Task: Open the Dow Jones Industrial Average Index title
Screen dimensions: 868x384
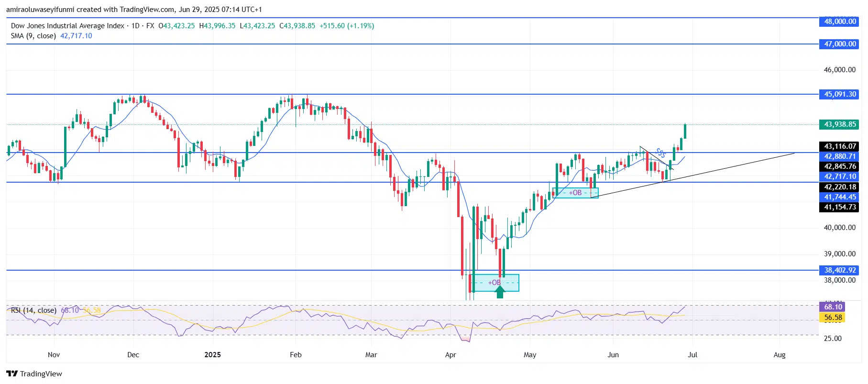Action: click(67, 26)
